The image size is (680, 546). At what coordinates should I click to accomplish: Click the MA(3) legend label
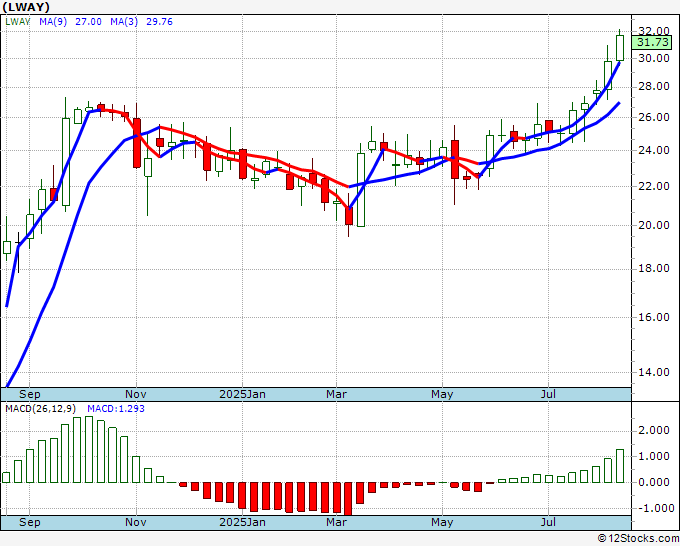click(124, 22)
